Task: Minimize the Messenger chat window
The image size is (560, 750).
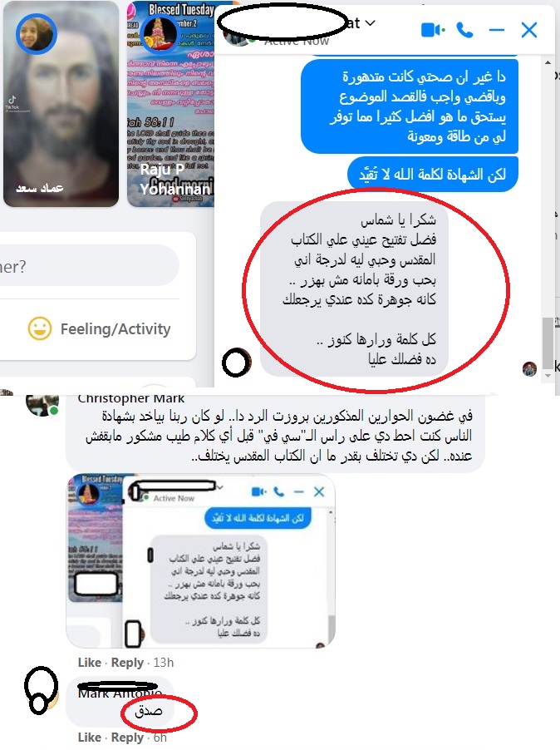Action: (x=497, y=30)
